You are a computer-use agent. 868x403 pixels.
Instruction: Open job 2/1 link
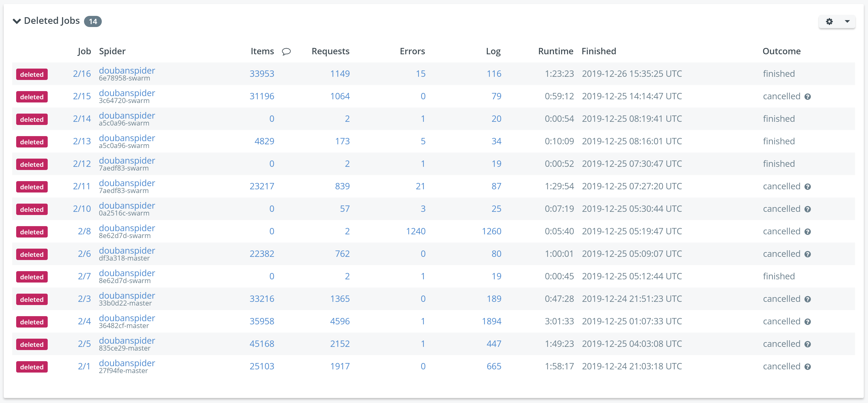pos(84,366)
